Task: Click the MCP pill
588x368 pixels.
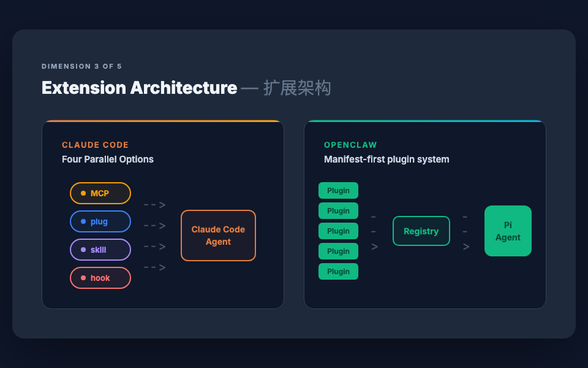Action: [x=100, y=193]
